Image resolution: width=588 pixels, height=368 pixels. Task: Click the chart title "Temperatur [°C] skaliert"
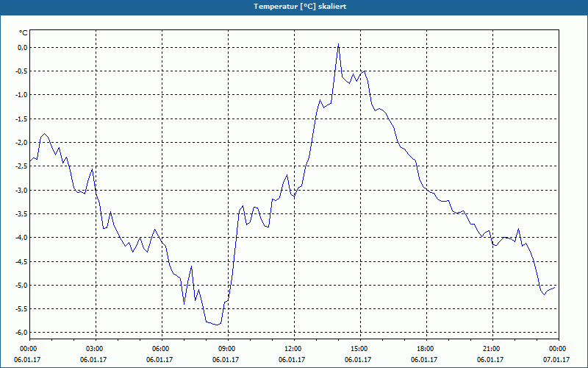(x=300, y=7)
